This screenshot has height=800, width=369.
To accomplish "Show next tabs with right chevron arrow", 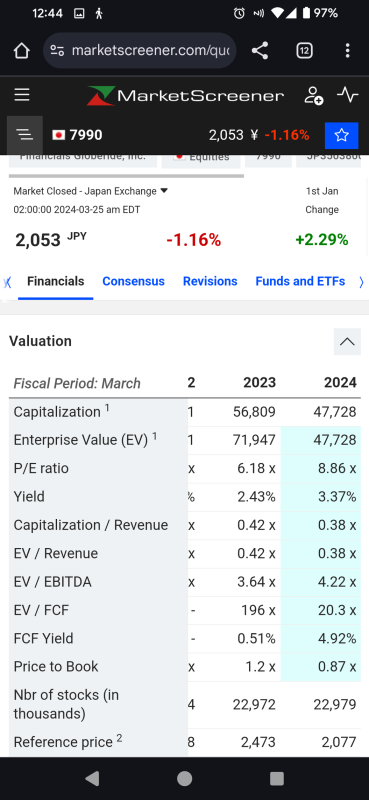I will tap(361, 282).
